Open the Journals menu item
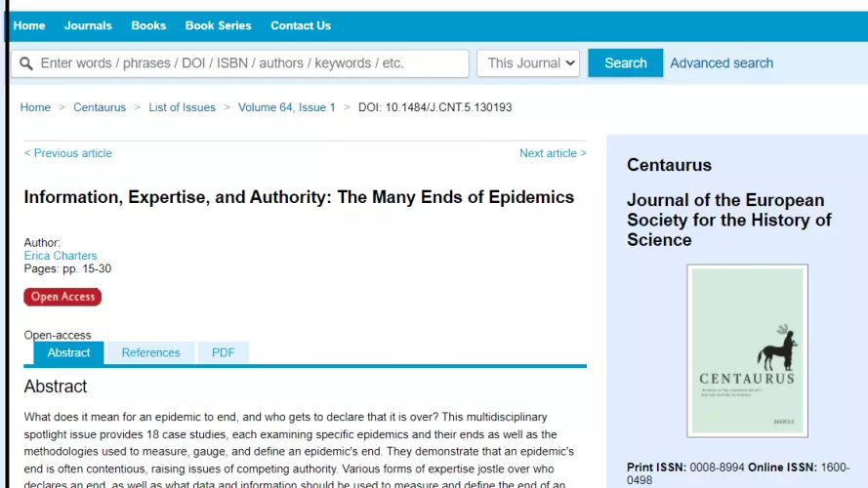The image size is (868, 488). click(x=88, y=25)
